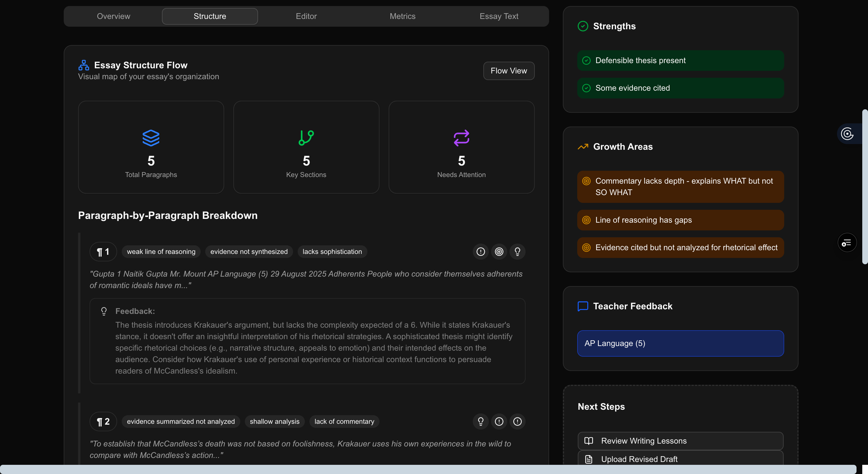The height and width of the screenshot is (474, 868).
Task: Click the 'weak line of reasoning' tag
Action: point(161,252)
